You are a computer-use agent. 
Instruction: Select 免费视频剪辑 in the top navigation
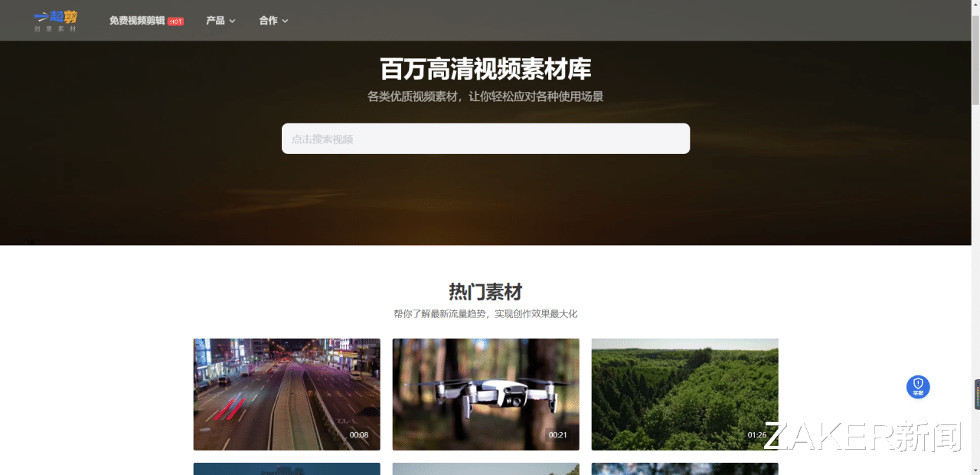(136, 21)
